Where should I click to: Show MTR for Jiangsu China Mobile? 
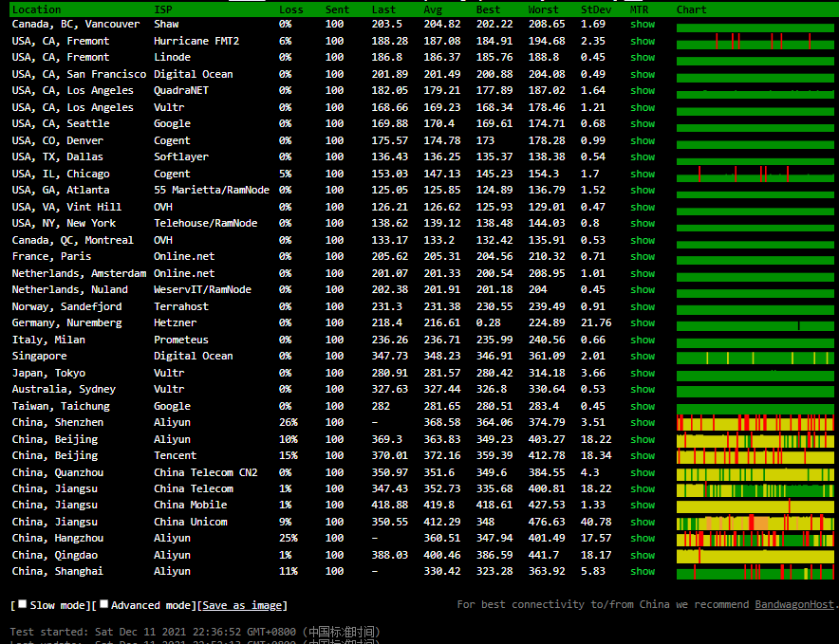pos(643,505)
